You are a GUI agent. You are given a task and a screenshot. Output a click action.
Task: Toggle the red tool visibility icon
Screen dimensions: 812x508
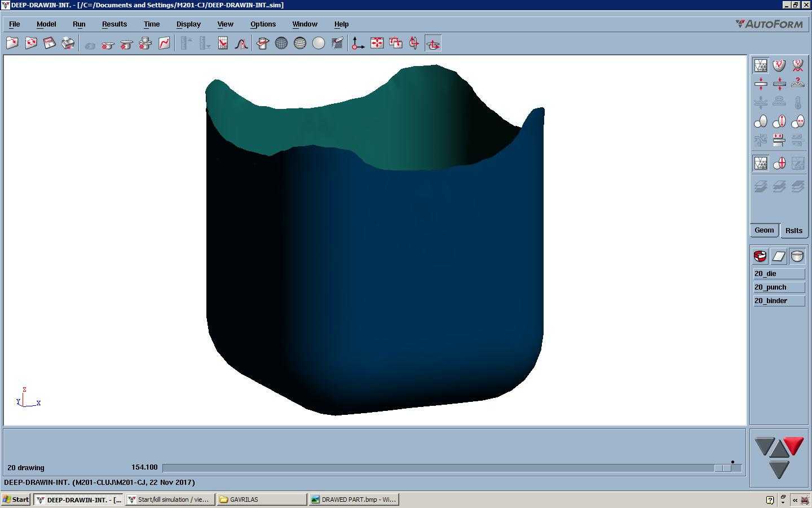tap(760, 256)
